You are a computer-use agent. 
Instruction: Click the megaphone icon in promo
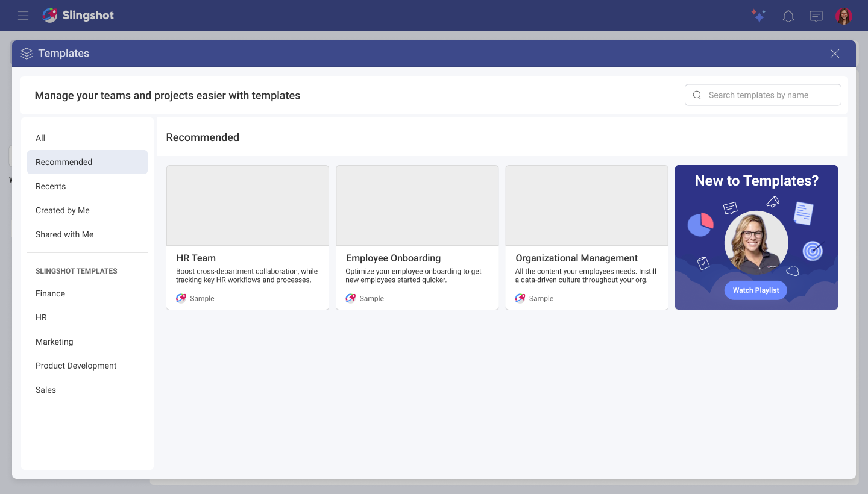tap(773, 202)
